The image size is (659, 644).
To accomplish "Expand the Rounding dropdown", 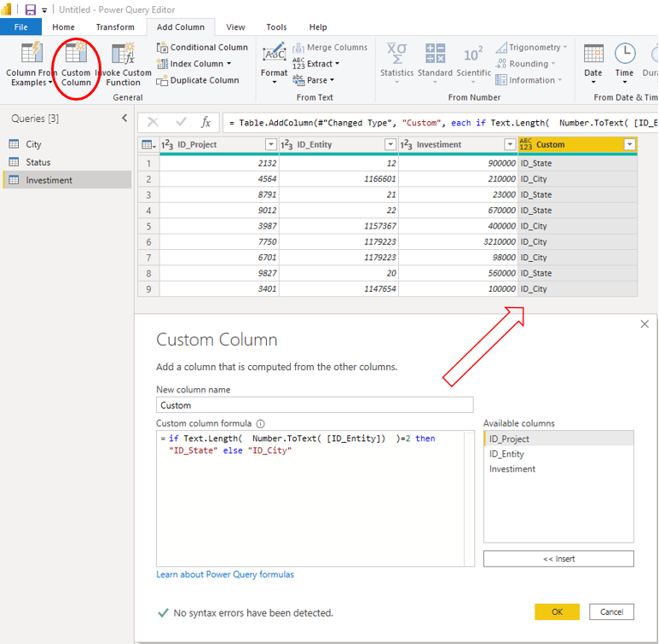I will (x=553, y=63).
